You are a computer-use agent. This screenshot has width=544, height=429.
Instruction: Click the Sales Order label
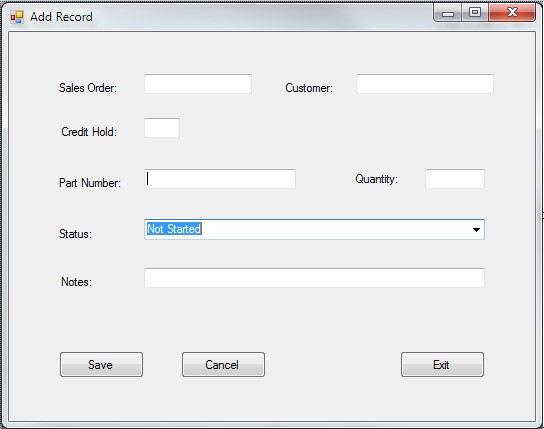click(88, 88)
